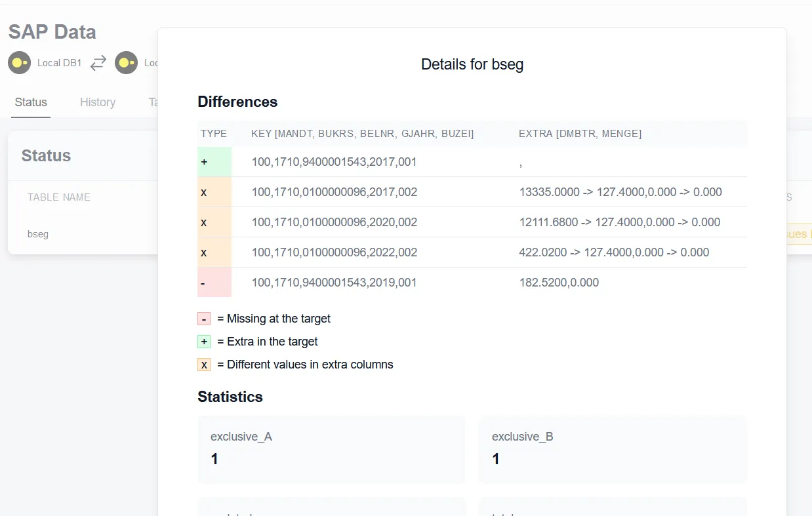
Task: Click the 422.0200 -> 127.4000 difference value
Action: (x=613, y=252)
